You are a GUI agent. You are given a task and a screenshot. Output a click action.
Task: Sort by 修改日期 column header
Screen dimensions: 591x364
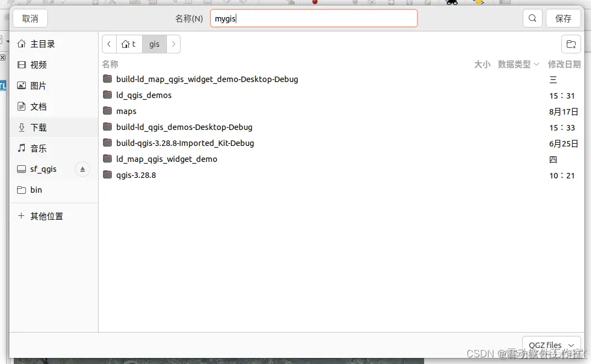click(x=564, y=64)
